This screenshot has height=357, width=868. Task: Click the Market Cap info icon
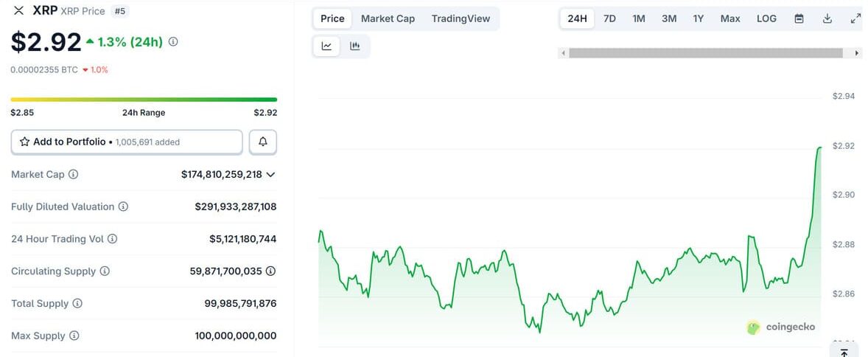74,175
